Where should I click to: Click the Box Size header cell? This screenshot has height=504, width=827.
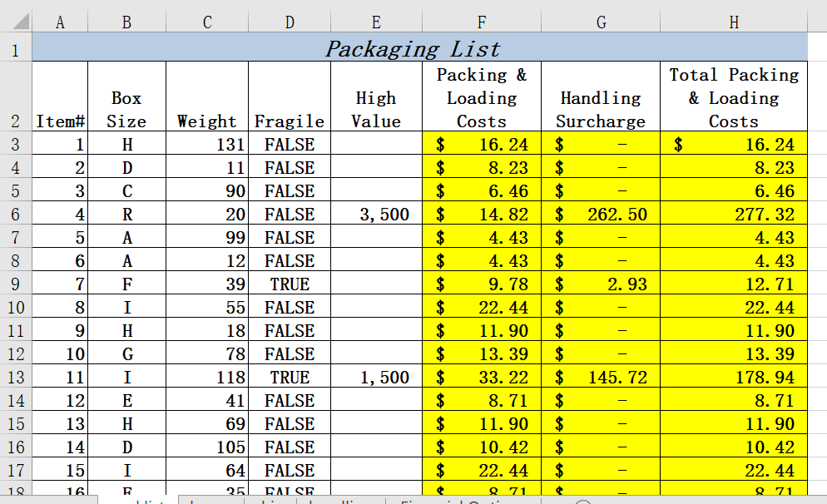point(126,97)
